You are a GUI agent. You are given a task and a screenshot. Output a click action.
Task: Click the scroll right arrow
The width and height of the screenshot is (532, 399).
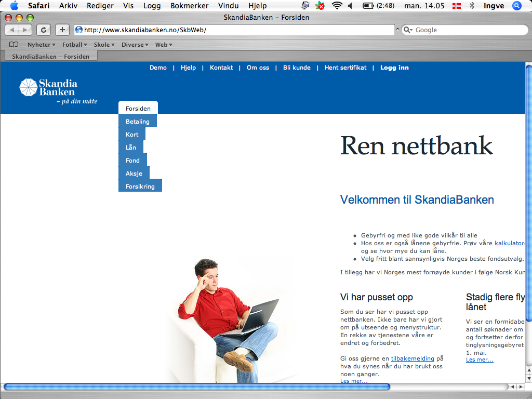tap(521, 387)
